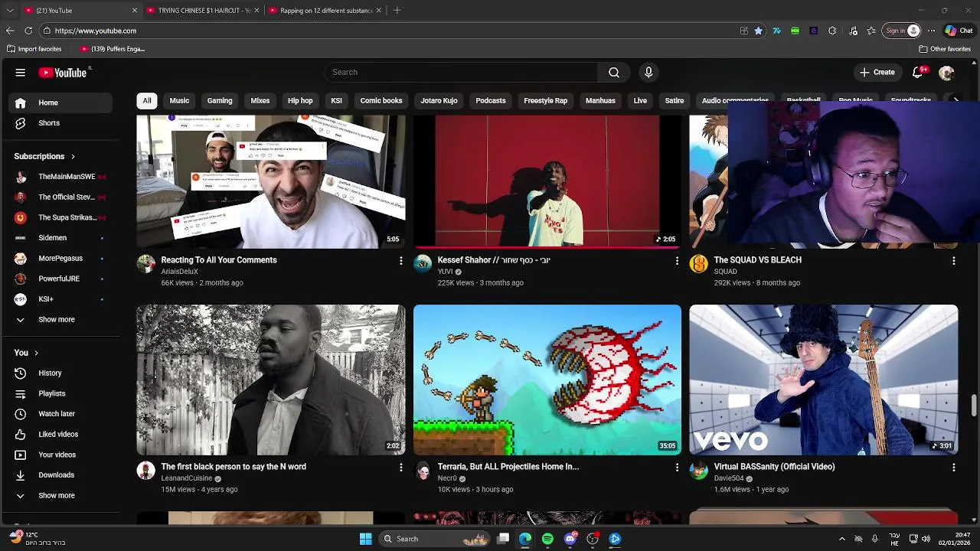Image resolution: width=980 pixels, height=551 pixels.
Task: Click the YouTube search input field
Action: 461,72
